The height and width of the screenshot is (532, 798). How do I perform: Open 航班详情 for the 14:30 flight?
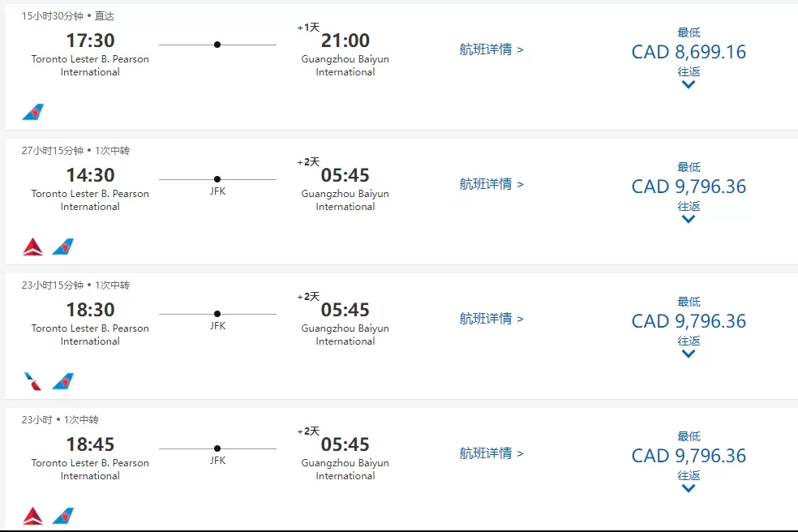point(491,184)
